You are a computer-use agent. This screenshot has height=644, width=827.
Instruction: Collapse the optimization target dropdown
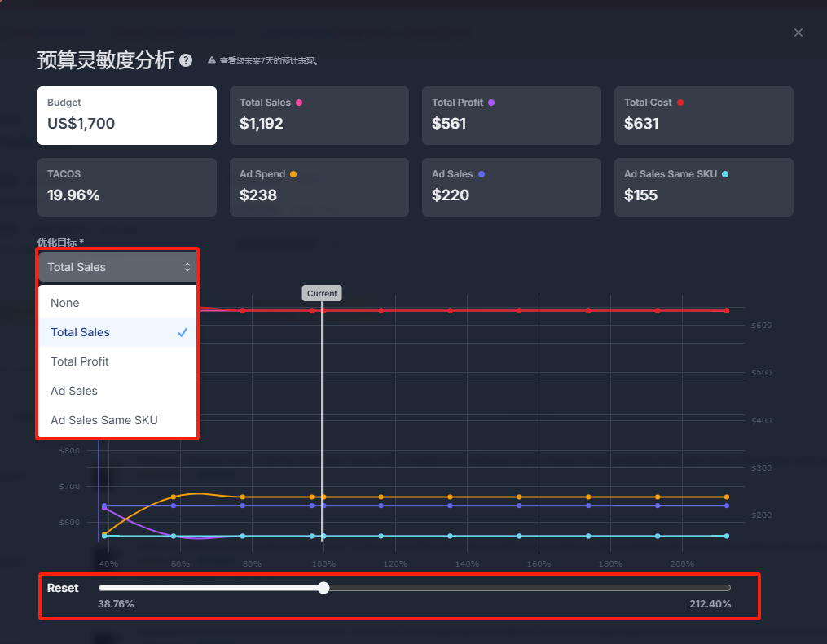[x=118, y=267]
